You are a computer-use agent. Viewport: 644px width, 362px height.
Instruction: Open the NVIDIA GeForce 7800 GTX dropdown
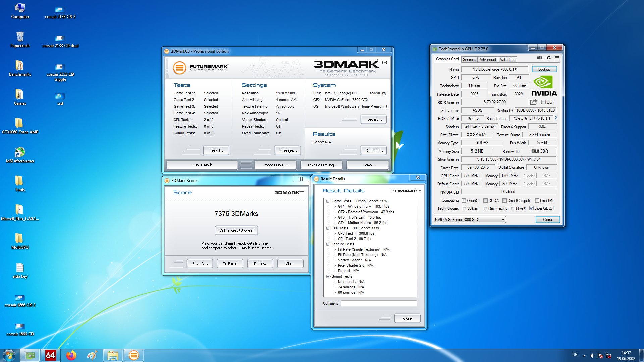pyautogui.click(x=470, y=220)
